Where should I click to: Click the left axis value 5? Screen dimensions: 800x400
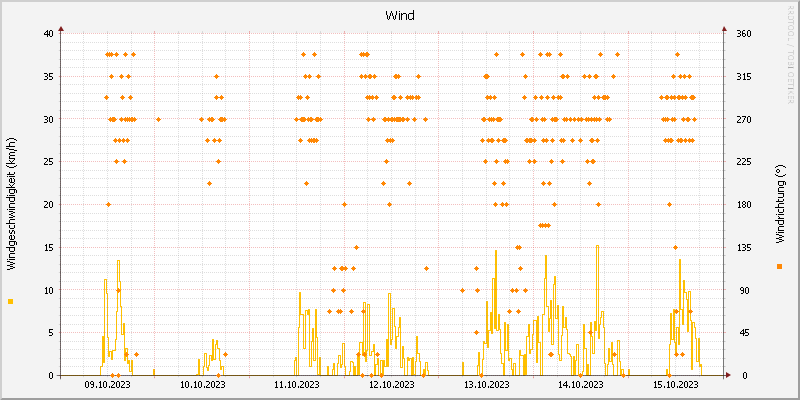pyautogui.click(x=51, y=333)
